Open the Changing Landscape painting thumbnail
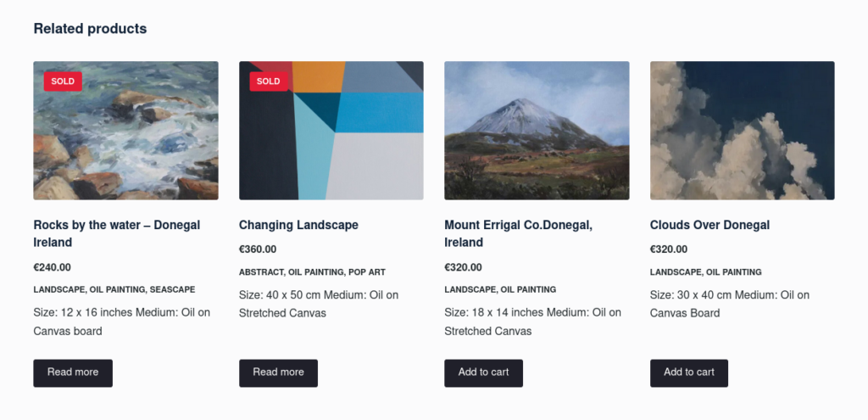Screen dimensions: 868x420 pos(331,131)
